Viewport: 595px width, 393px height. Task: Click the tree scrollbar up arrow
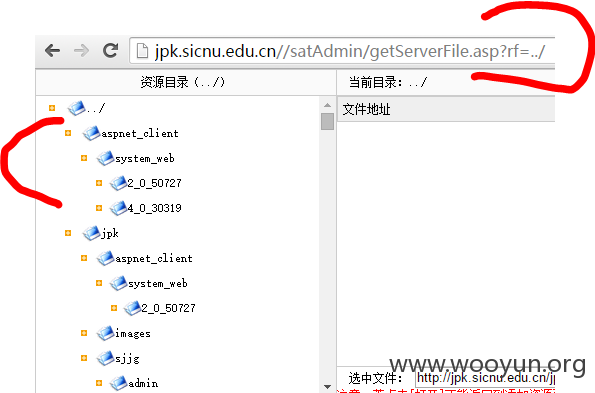[x=327, y=105]
